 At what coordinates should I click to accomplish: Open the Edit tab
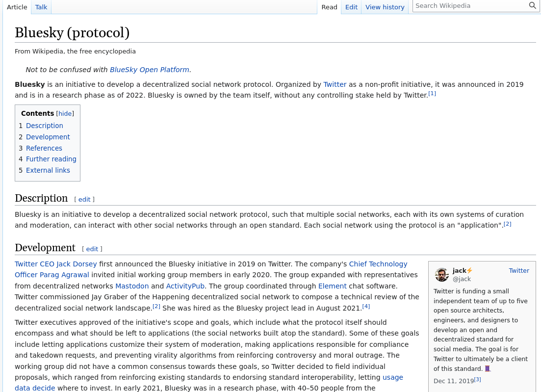tap(351, 7)
